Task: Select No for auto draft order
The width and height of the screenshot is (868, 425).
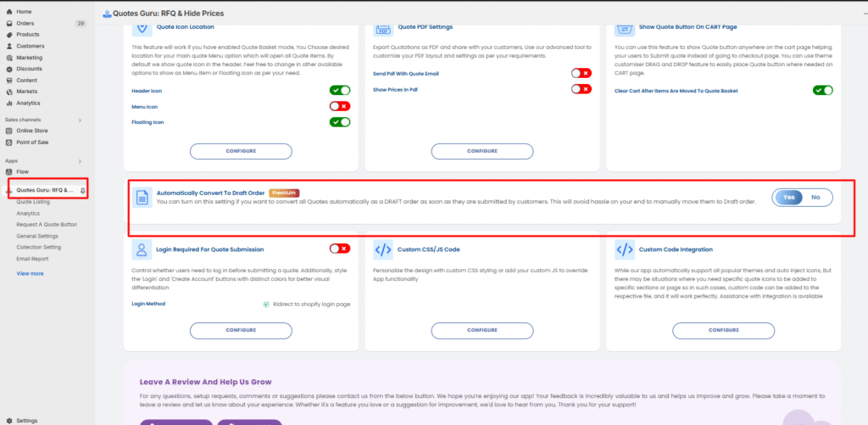Action: [815, 198]
